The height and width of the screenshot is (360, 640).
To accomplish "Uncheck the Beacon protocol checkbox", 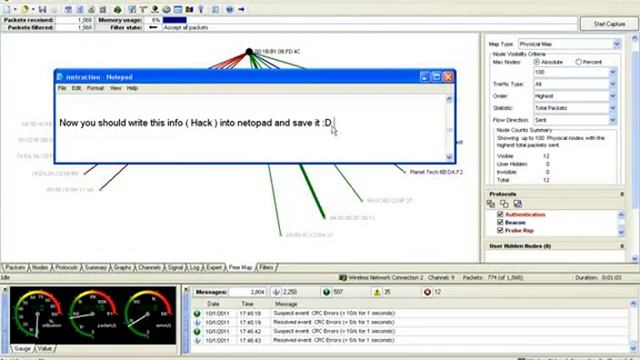I will pos(500,222).
